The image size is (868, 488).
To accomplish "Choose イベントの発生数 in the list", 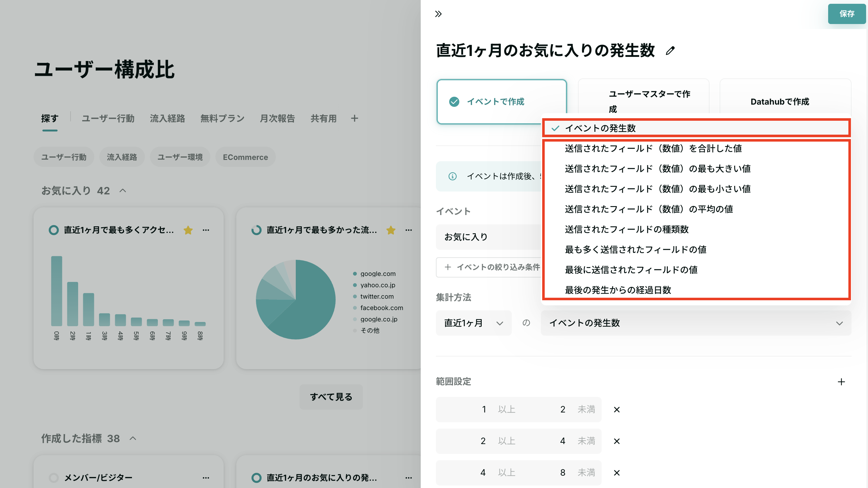I will [696, 128].
